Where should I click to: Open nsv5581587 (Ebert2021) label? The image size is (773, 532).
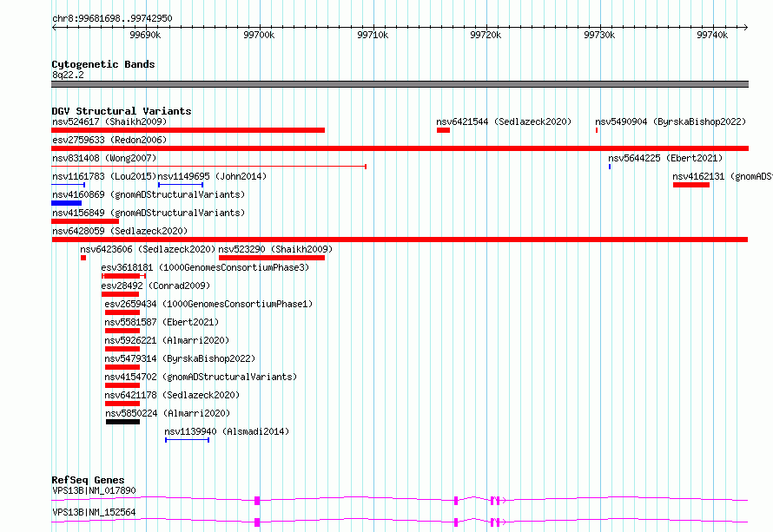click(162, 322)
